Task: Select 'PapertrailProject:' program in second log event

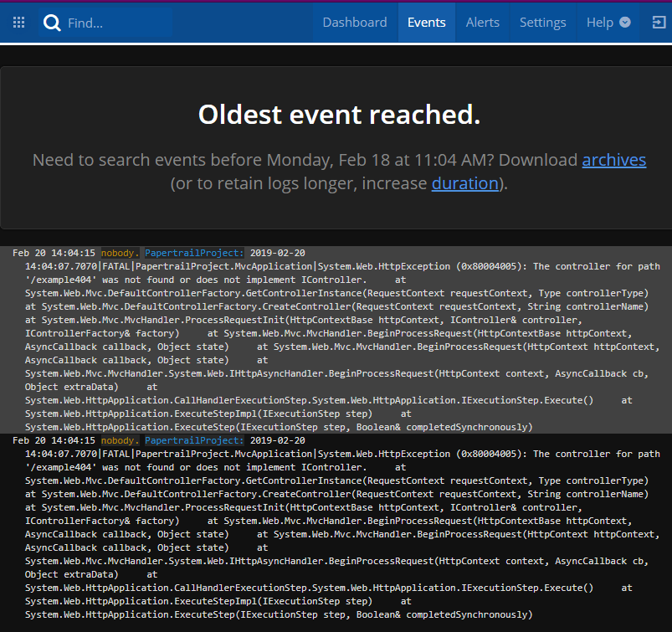Action: 194,440
